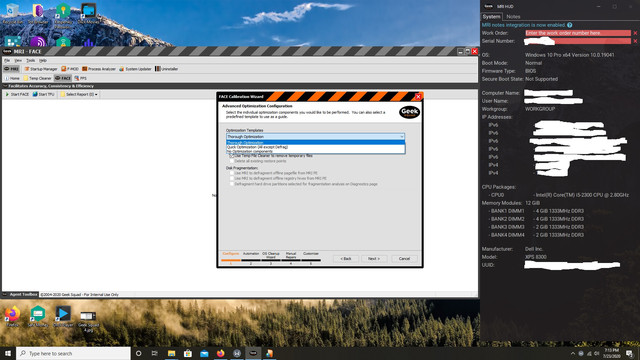Click the Next button in wizard
Screen dimensions: 640x360
[374, 259]
